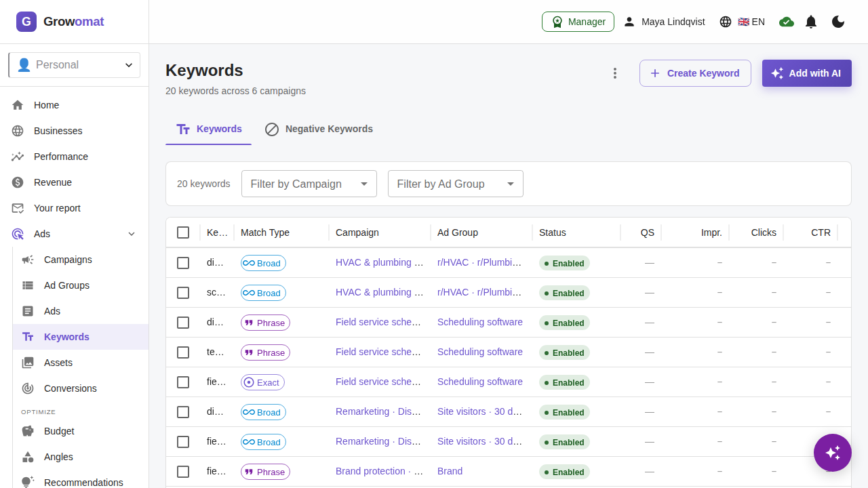Viewport: 868px width, 488px height.
Task: Switch to the Keywords tab
Action: 209,129
